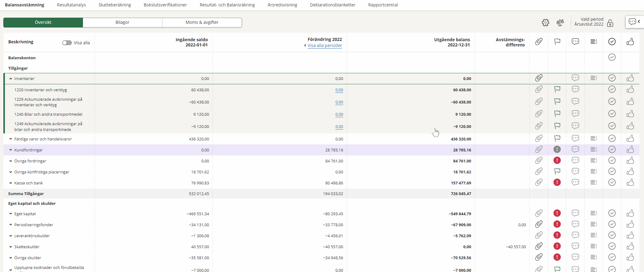Image resolution: width=644 pixels, height=272 pixels.
Task: Click flag icon for 1220 Inventarier och verktyg
Action: coord(557,89)
